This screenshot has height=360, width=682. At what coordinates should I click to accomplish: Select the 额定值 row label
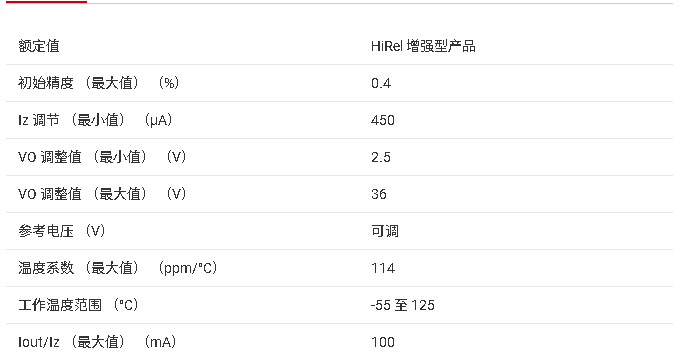(39, 46)
